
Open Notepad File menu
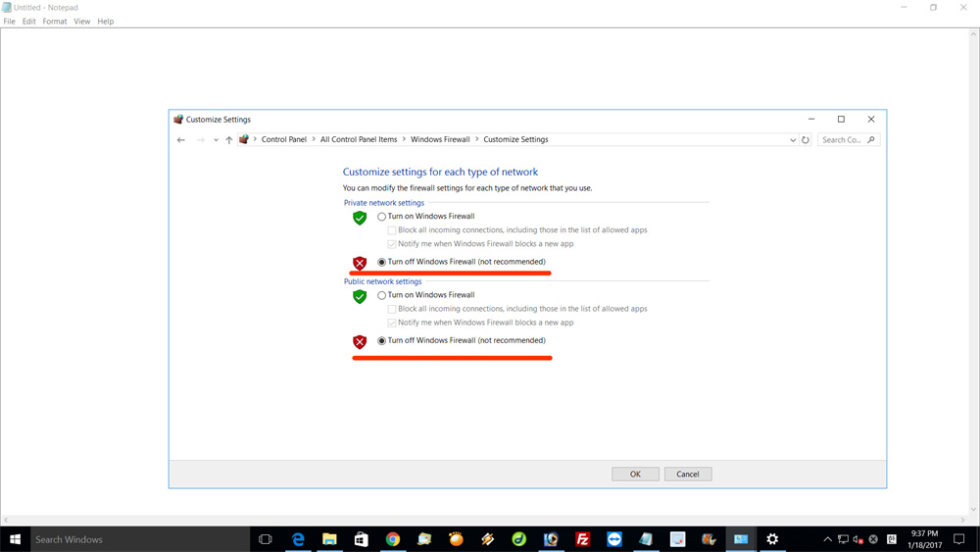[10, 22]
